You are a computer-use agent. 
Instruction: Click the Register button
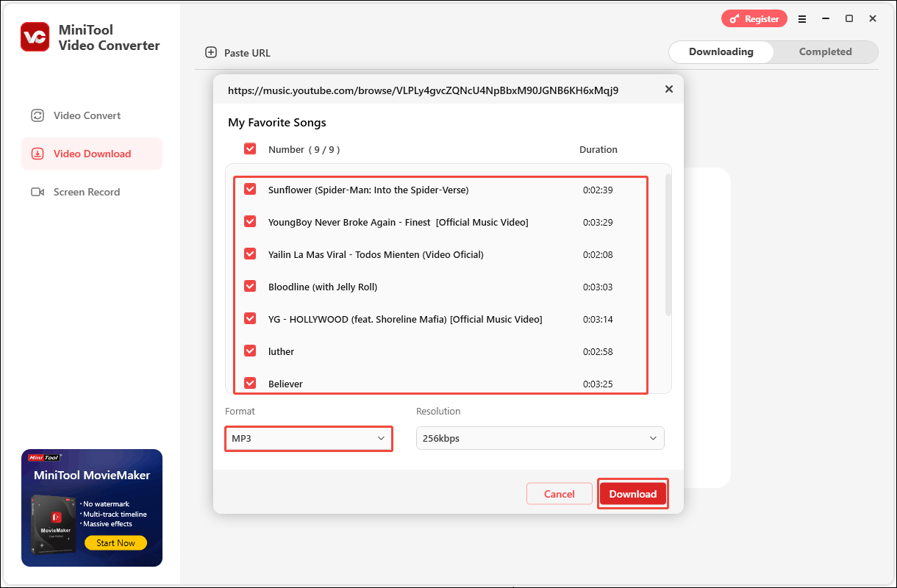point(754,19)
